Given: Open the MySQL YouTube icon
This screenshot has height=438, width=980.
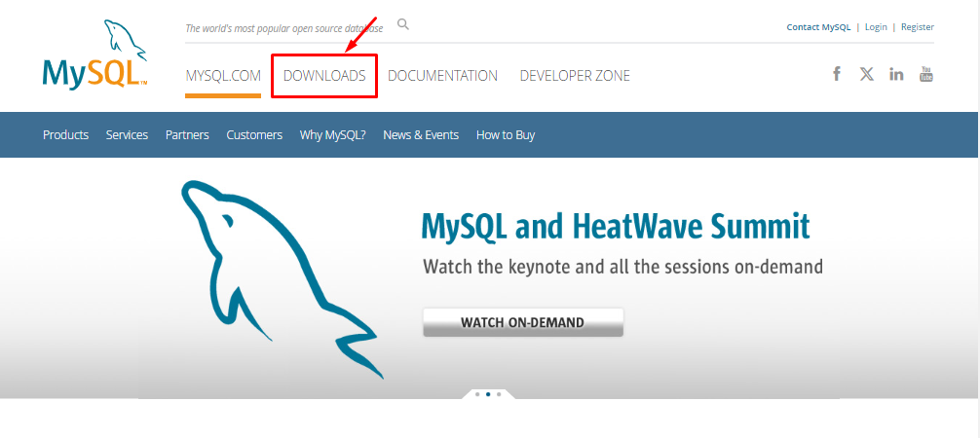Looking at the screenshot, I should 926,74.
